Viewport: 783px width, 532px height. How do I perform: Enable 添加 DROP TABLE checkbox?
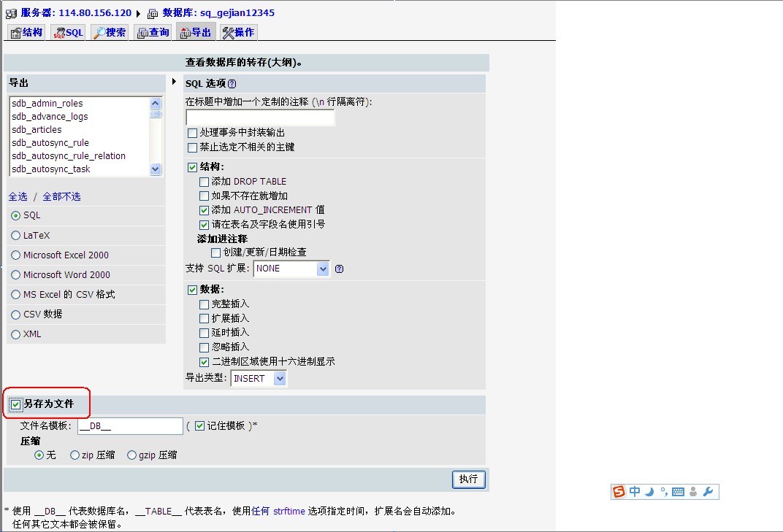tap(204, 182)
